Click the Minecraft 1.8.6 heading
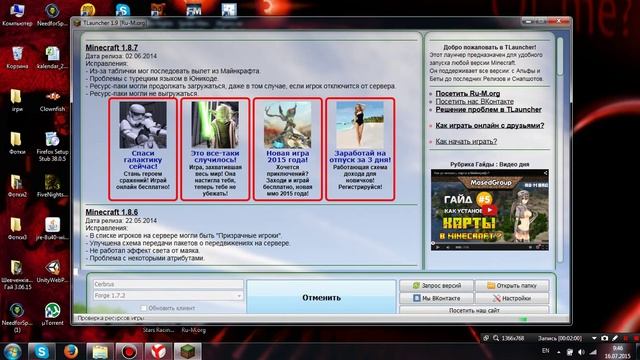 [111, 212]
